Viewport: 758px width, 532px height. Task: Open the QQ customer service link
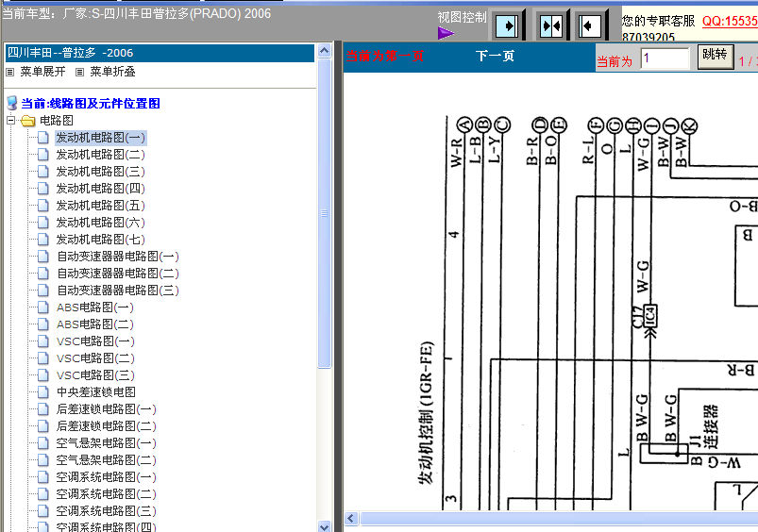tap(730, 21)
